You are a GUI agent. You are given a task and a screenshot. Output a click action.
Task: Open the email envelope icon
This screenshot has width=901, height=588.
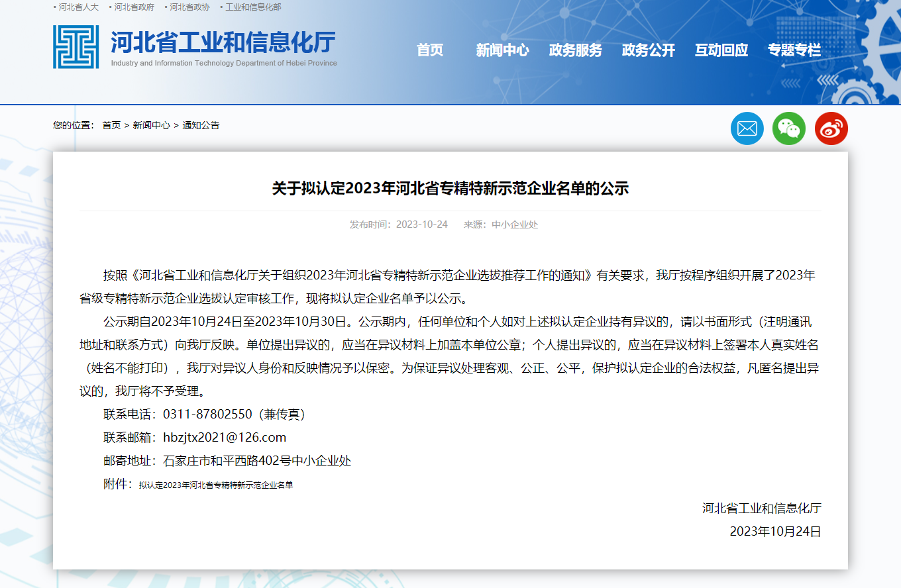coord(747,128)
